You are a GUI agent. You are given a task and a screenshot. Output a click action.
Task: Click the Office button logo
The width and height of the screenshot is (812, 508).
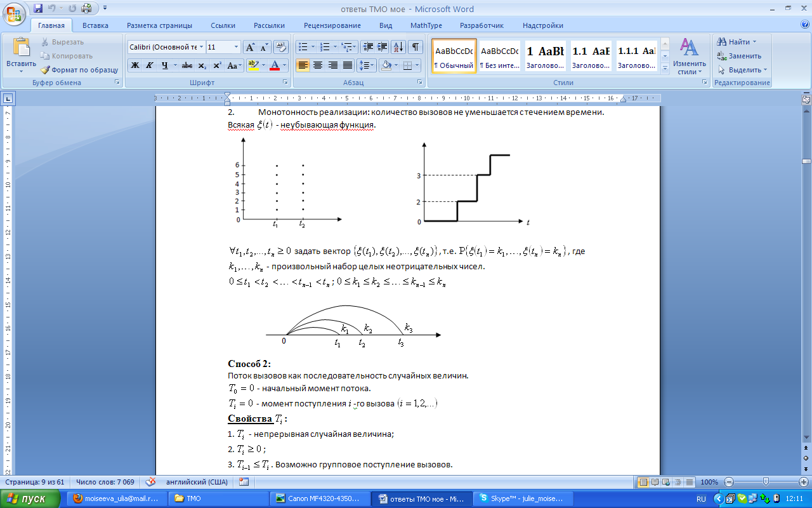pyautogui.click(x=14, y=13)
